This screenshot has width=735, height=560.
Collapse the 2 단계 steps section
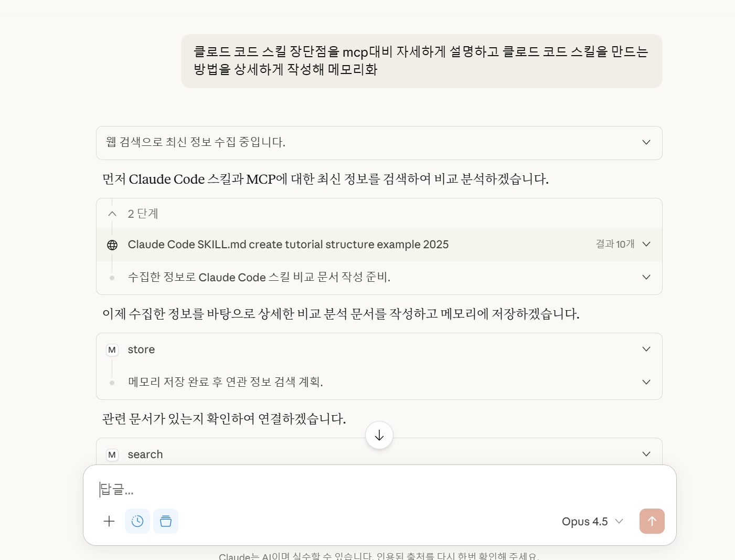[x=112, y=214]
